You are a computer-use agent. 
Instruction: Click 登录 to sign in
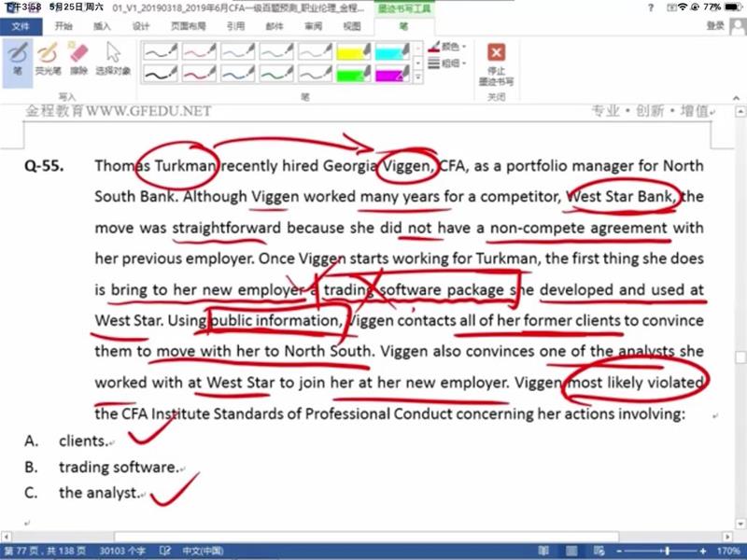tap(715, 26)
